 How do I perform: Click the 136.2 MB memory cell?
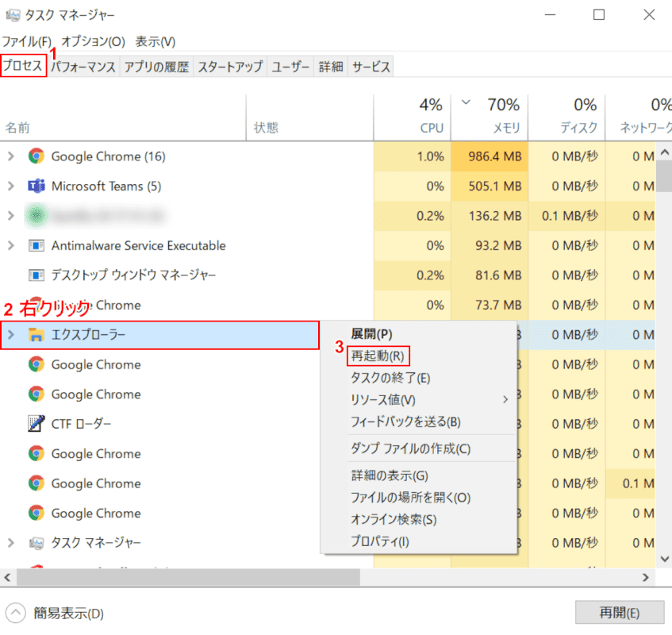(490, 216)
